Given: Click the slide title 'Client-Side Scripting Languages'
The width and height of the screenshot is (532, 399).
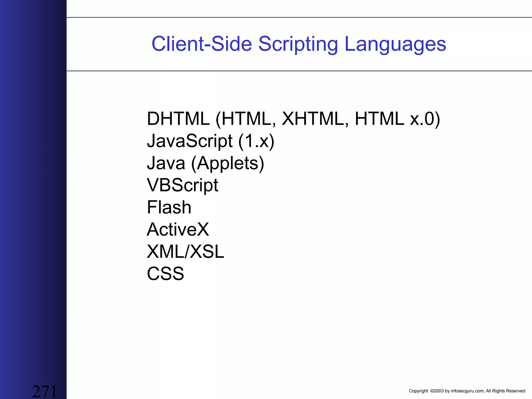Looking at the screenshot, I should click(299, 44).
